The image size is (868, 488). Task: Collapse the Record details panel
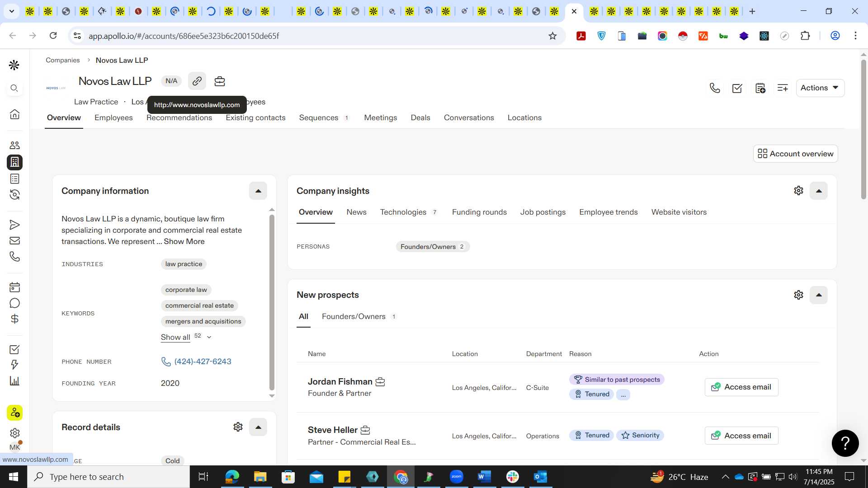point(258,427)
